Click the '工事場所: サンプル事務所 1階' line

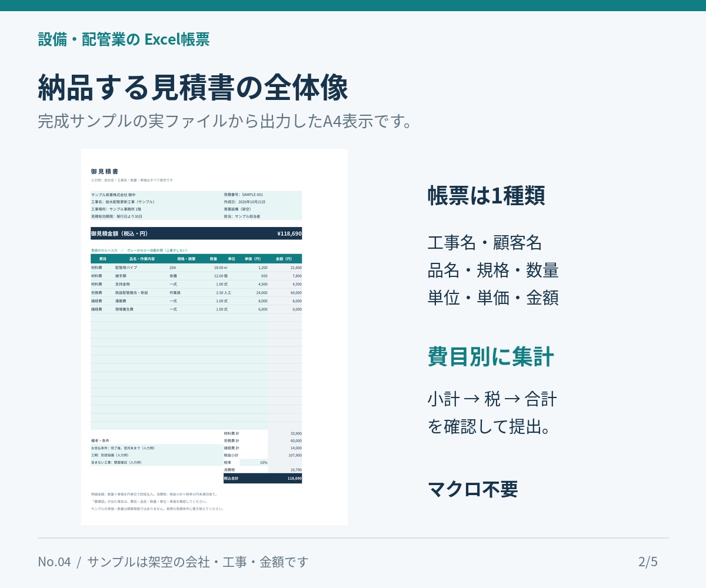[x=116, y=209]
